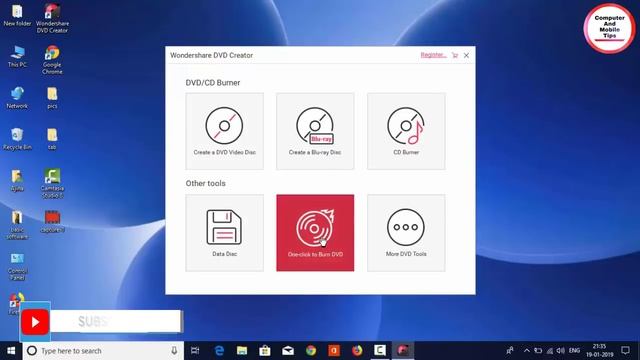Open the Data Disc tool

tap(224, 233)
